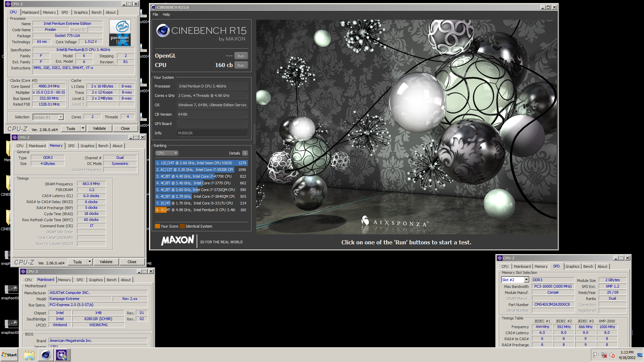Image resolution: width=644 pixels, height=362 pixels.
Task: Click CINEBENCH R15.0 title bar icon
Action: 154,7
